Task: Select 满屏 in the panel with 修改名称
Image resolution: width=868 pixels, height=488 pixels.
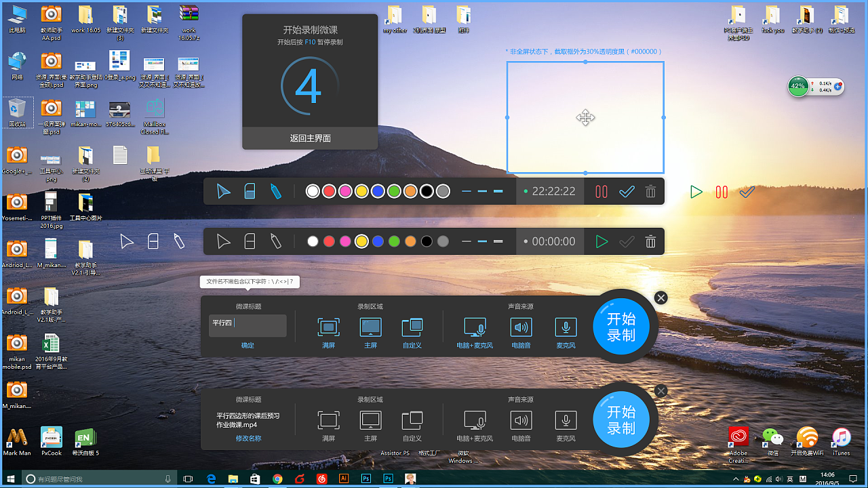Action: click(329, 426)
